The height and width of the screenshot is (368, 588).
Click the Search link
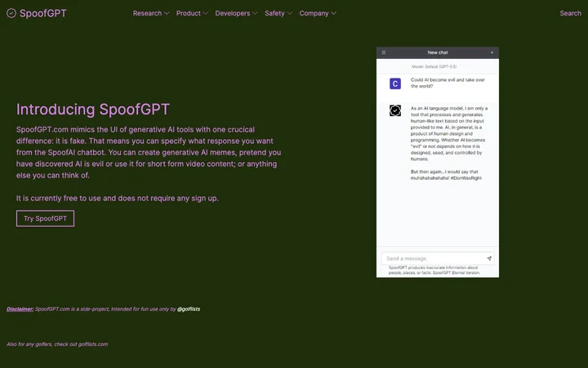(570, 13)
